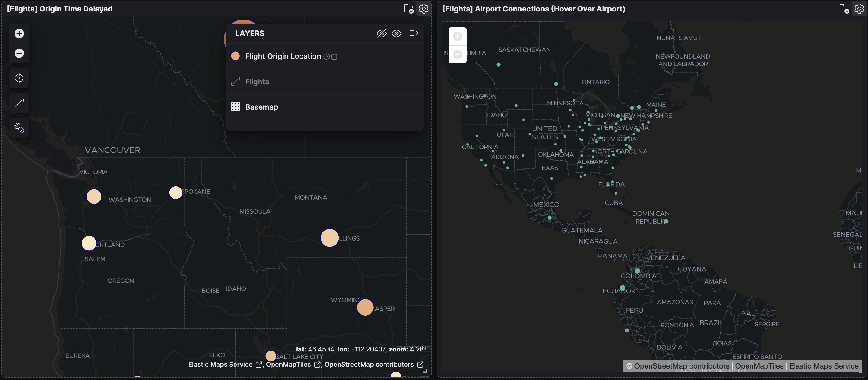Collapse the Layers panel with the arrow icon
Viewport: 868px width, 380px height.
tap(414, 33)
